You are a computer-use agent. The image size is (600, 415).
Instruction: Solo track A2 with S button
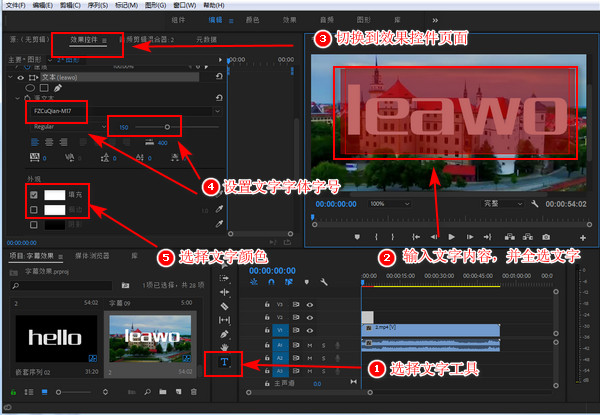click(323, 358)
